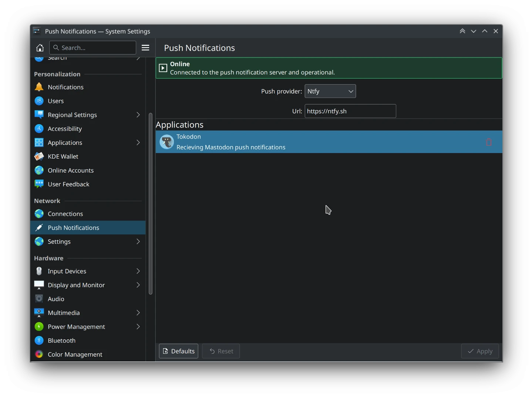Click the Audio speaker icon
The width and height of the screenshot is (532, 397).
tap(39, 299)
